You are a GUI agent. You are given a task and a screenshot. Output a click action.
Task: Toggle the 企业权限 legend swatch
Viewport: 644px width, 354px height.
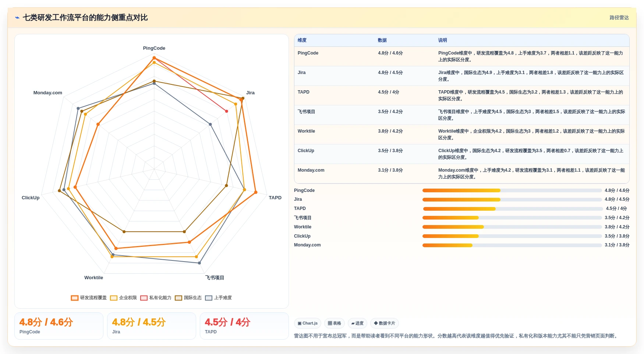pyautogui.click(x=114, y=298)
